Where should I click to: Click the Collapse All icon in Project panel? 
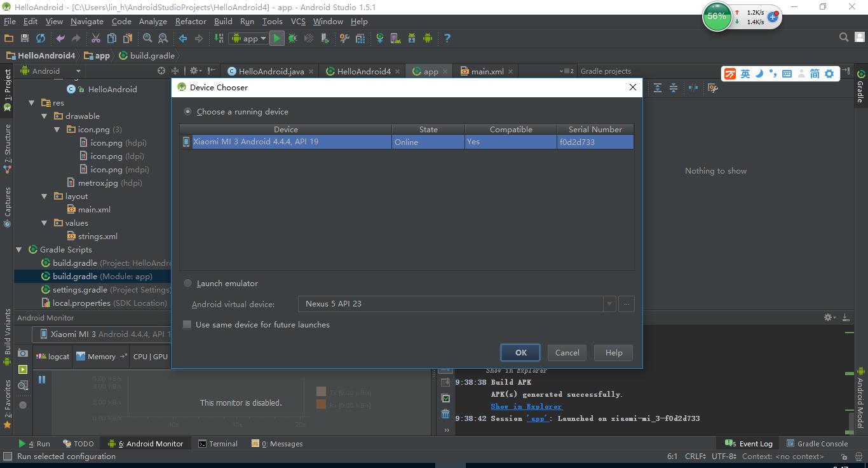[x=176, y=71]
